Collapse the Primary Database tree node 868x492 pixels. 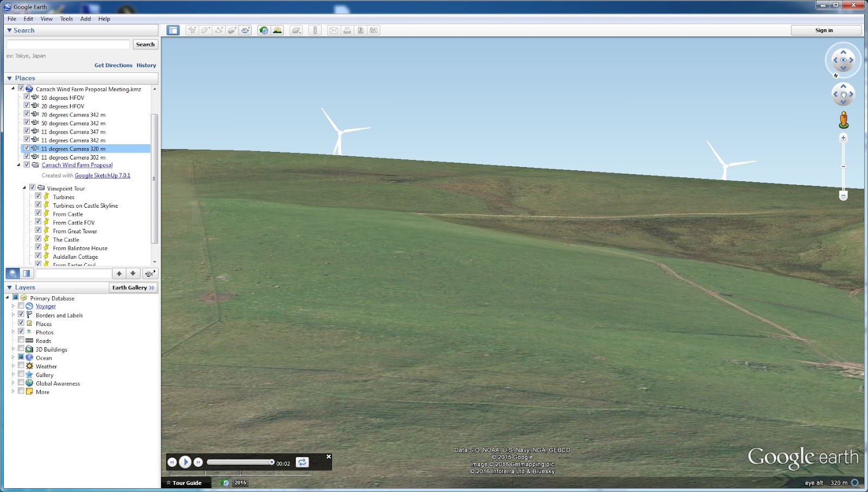pos(8,297)
